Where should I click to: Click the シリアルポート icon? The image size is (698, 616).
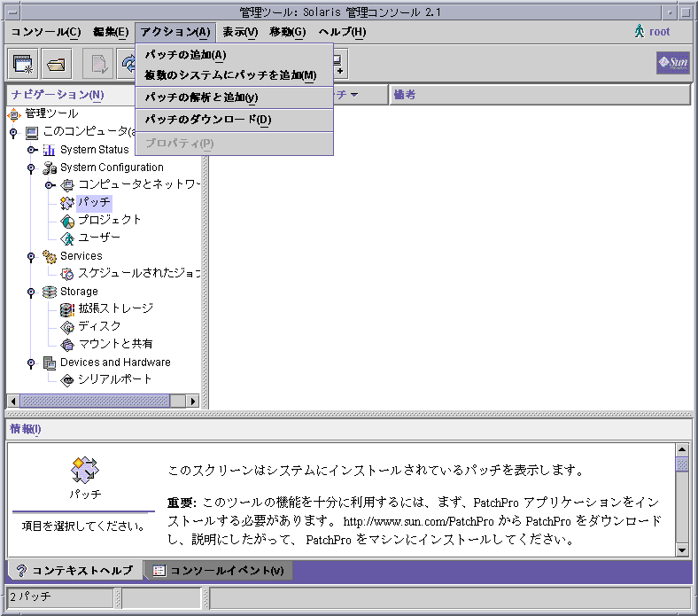point(67,380)
